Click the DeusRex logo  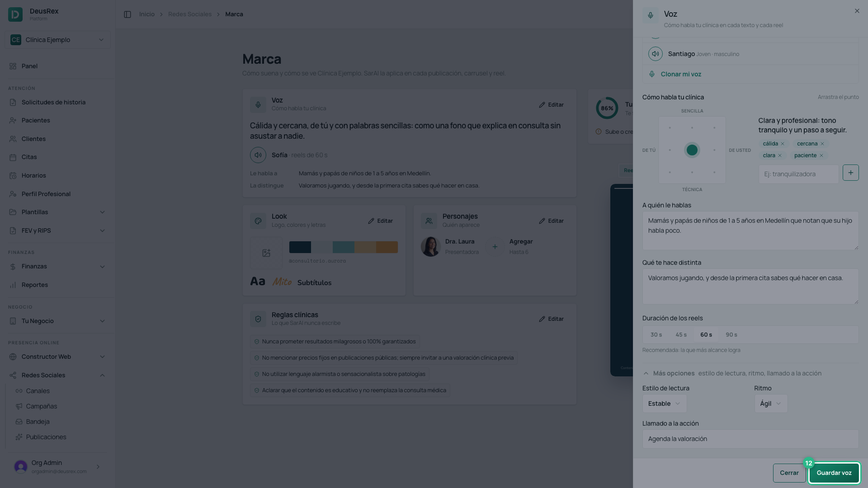[15, 14]
